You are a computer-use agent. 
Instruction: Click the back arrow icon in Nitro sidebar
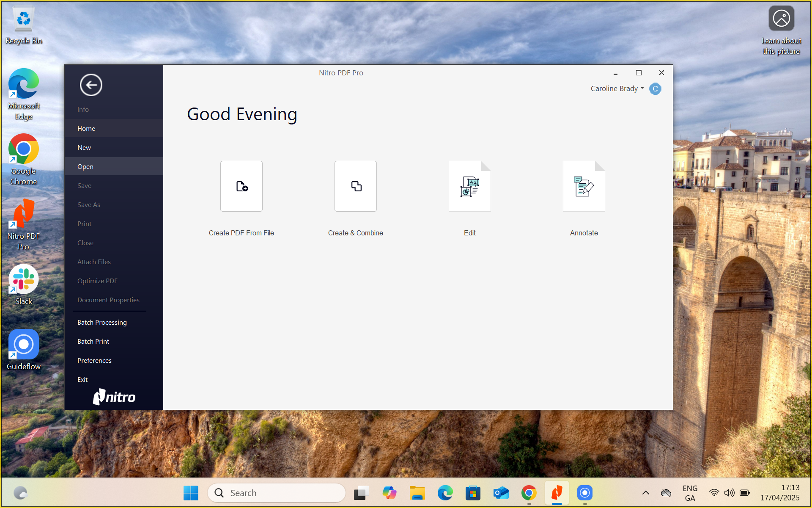pos(91,85)
